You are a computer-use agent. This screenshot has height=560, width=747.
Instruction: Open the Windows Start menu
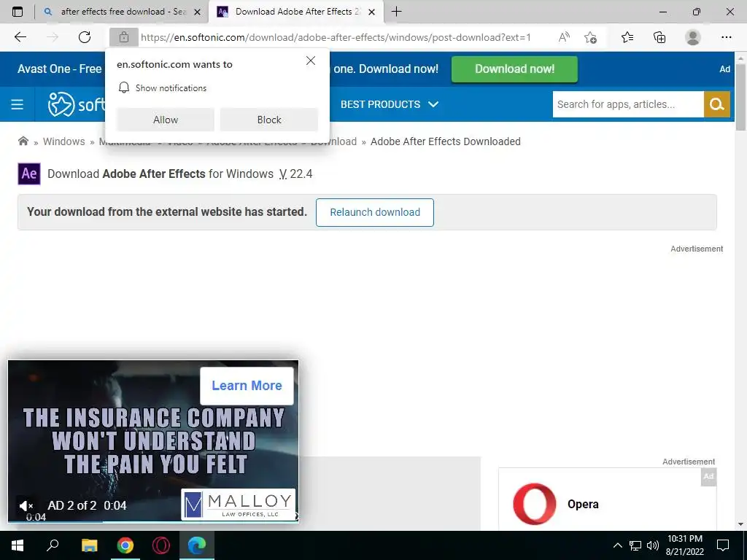tap(18, 545)
